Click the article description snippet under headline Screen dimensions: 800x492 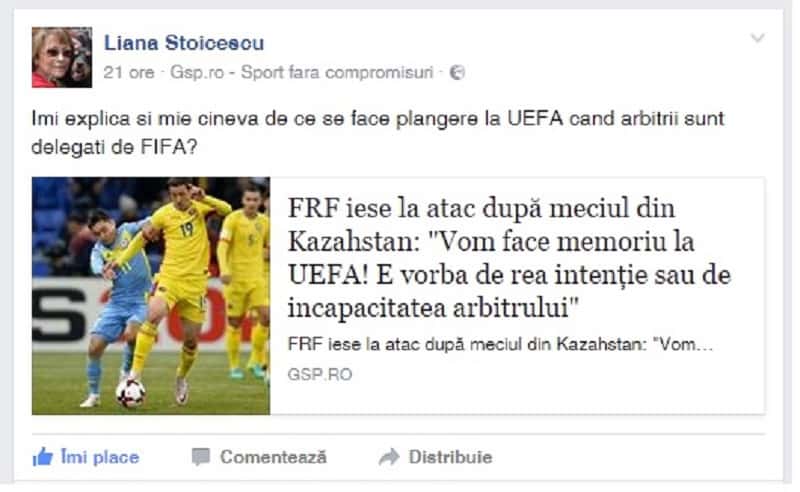[x=500, y=345]
